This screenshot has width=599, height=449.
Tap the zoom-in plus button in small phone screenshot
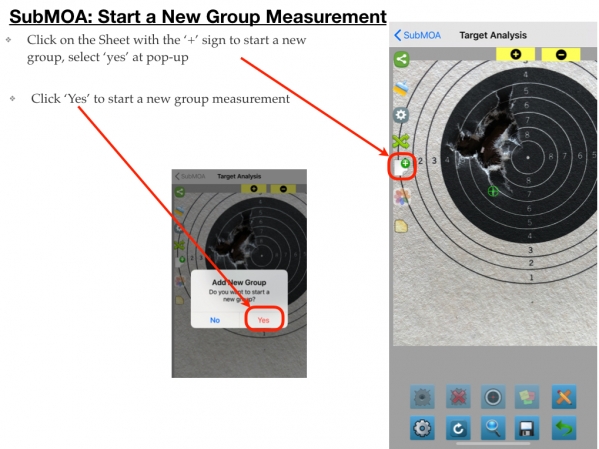pos(254,189)
